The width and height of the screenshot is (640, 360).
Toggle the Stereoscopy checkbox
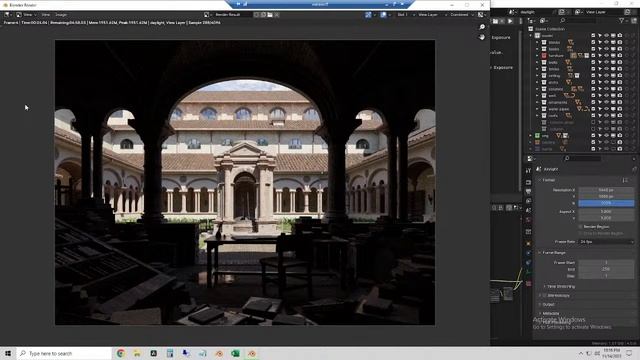[544, 295]
